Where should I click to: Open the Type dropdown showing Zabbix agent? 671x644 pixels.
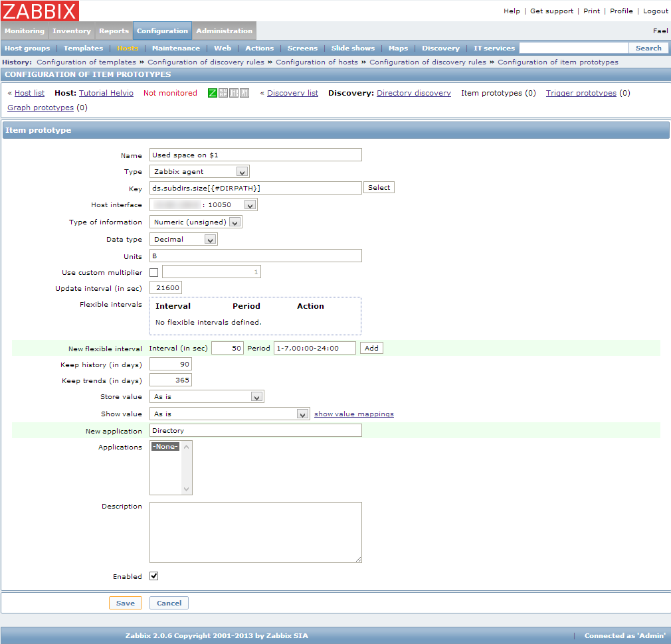pos(199,171)
